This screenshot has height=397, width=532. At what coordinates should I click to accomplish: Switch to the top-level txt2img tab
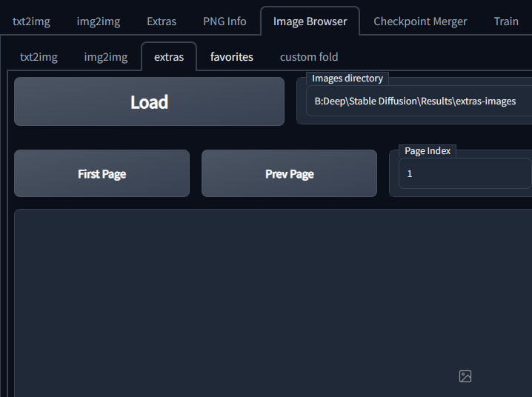pyautogui.click(x=31, y=21)
